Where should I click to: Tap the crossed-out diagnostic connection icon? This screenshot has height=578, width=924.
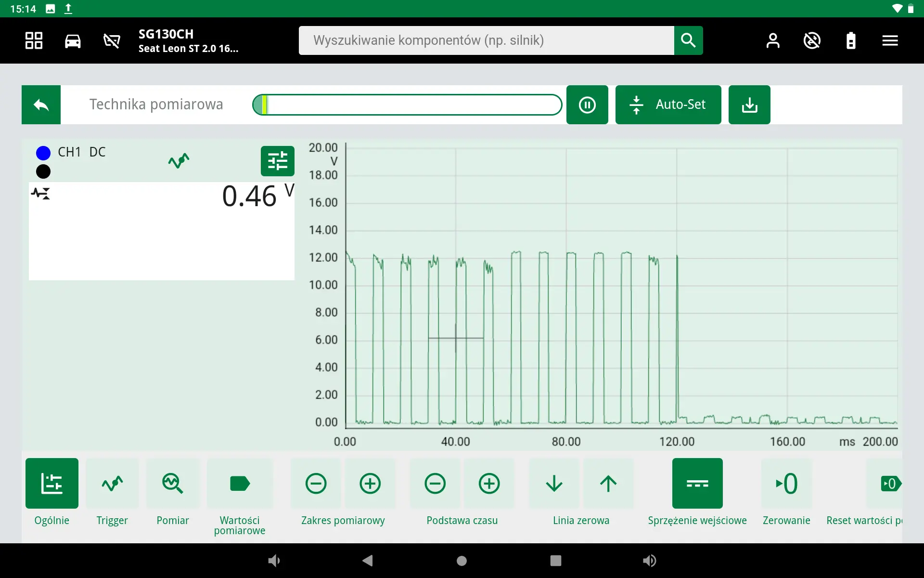coord(112,41)
